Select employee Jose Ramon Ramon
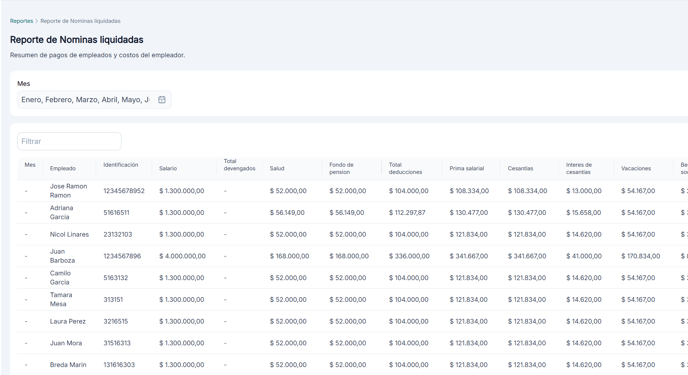The width and height of the screenshot is (688, 375). 68,191
